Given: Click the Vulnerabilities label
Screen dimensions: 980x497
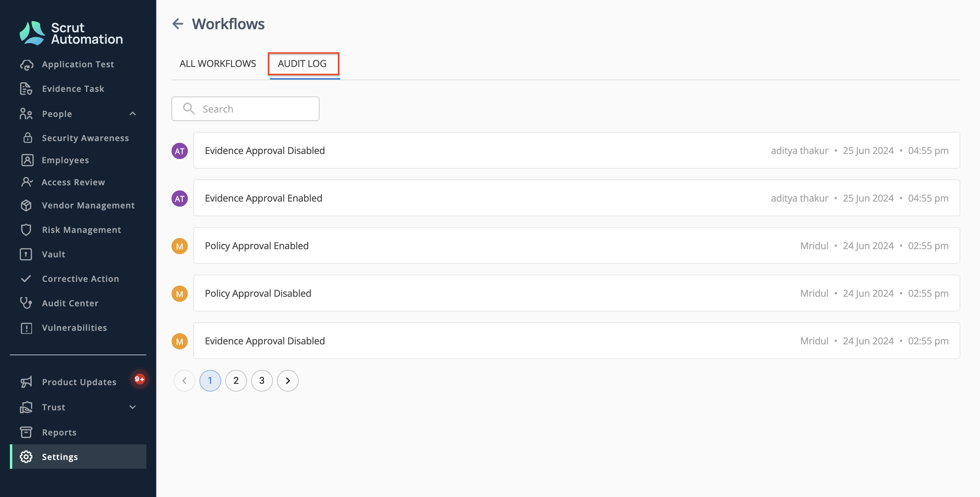Looking at the screenshot, I should 74,327.
